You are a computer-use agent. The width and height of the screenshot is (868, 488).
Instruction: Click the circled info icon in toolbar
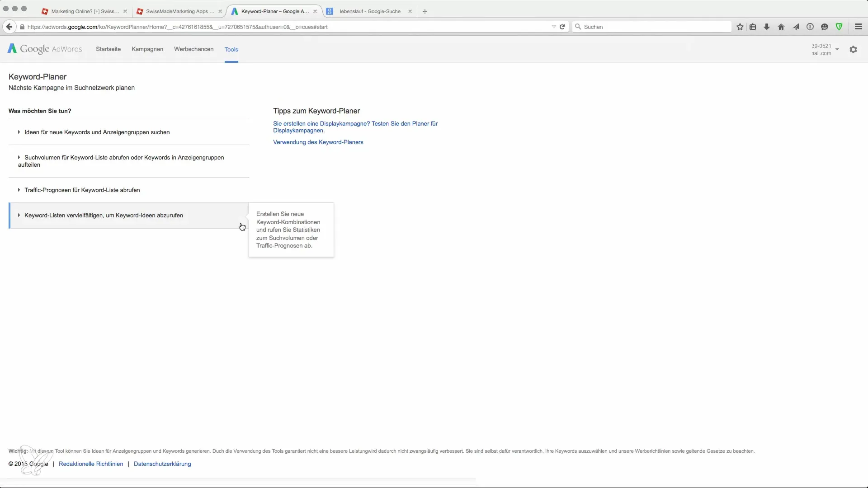(x=810, y=27)
